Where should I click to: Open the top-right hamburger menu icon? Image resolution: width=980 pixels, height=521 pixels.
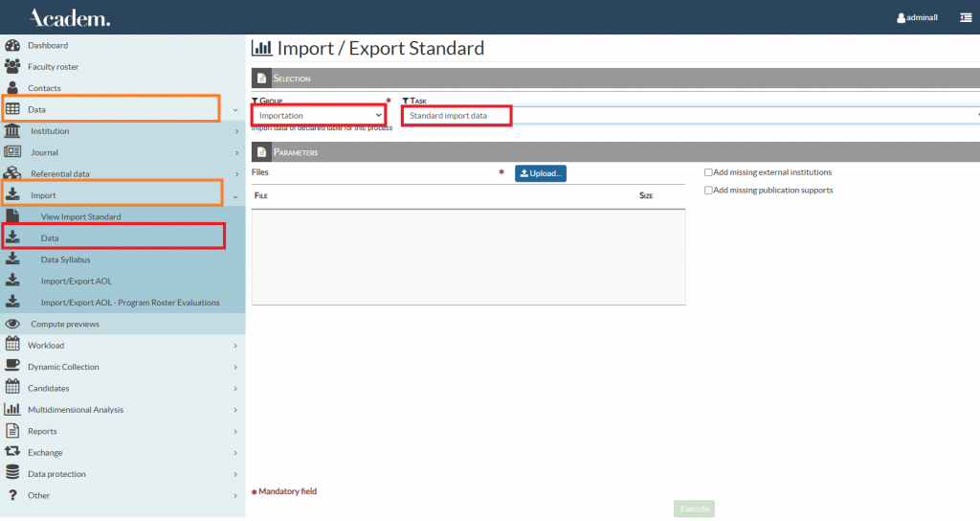pyautogui.click(x=966, y=17)
